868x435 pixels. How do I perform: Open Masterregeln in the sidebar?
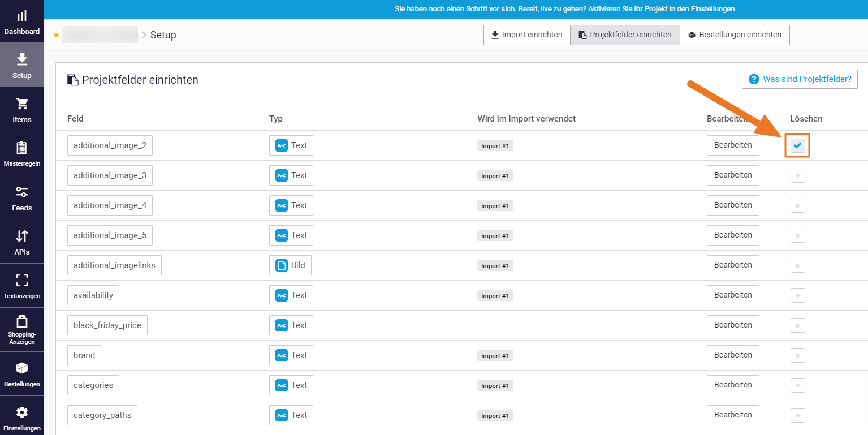[21, 153]
